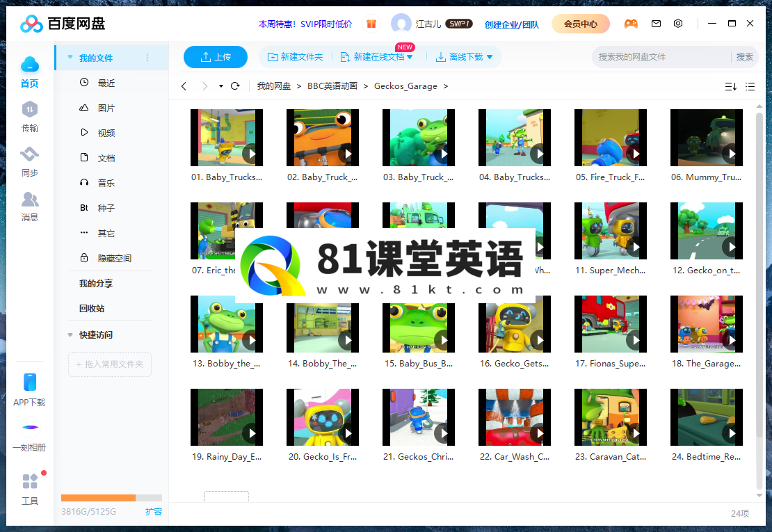Select video 12. Gecko_on_t thumbnail
Image resolution: width=772 pixels, height=532 pixels.
tap(707, 231)
